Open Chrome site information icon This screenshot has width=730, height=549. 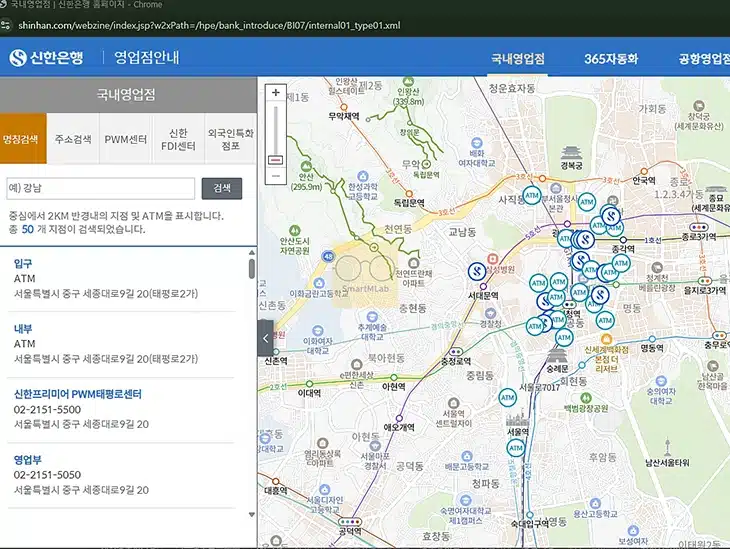(6, 25)
